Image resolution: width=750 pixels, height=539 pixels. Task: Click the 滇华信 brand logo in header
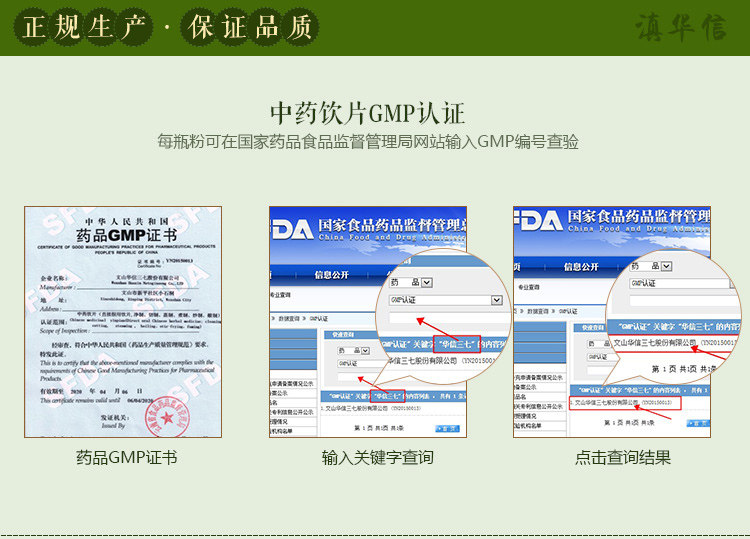pyautogui.click(x=682, y=27)
